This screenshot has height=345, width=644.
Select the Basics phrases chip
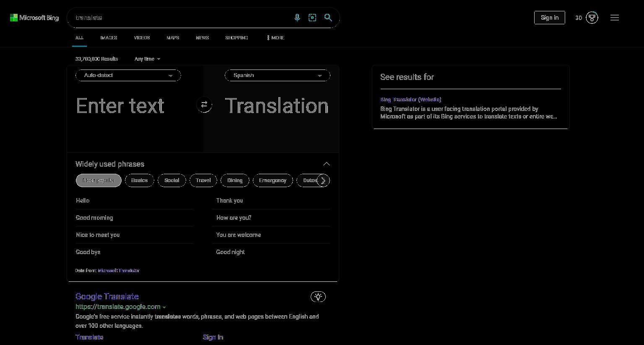click(x=139, y=180)
